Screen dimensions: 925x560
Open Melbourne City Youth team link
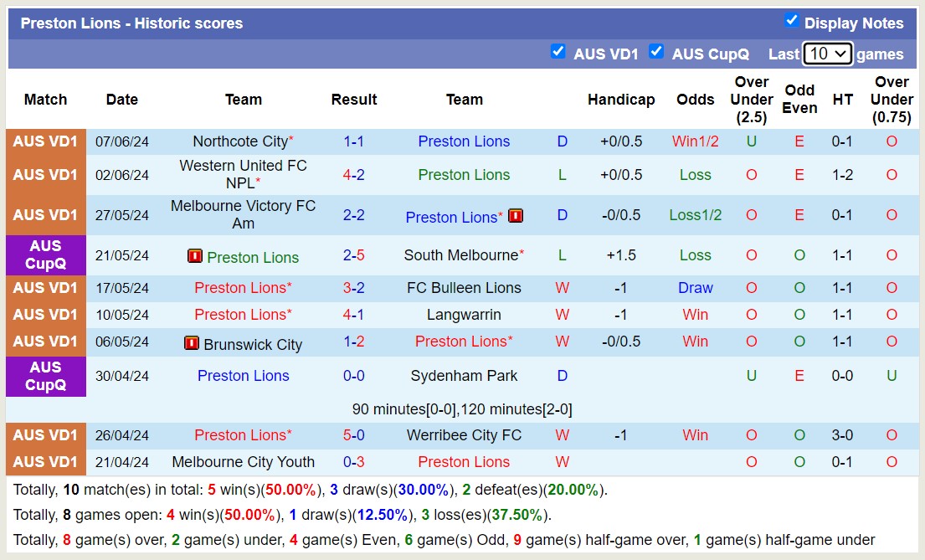coord(243,462)
